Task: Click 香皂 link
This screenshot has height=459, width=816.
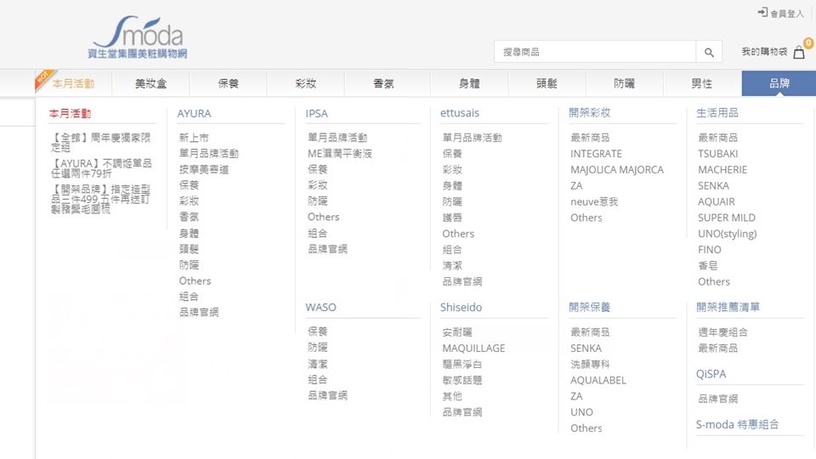Action: 708,265
